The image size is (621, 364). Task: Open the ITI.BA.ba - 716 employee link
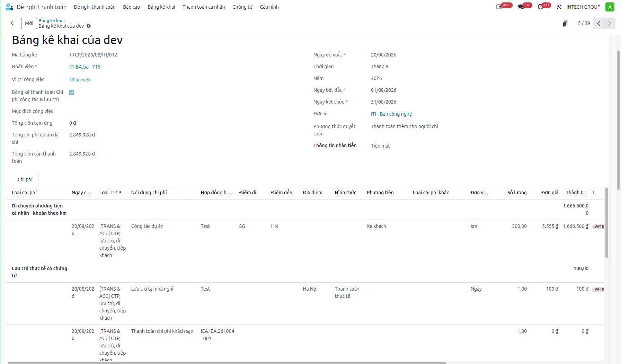(85, 67)
